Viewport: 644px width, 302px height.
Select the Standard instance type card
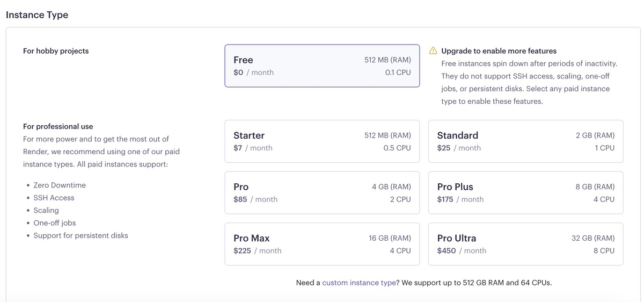(526, 141)
